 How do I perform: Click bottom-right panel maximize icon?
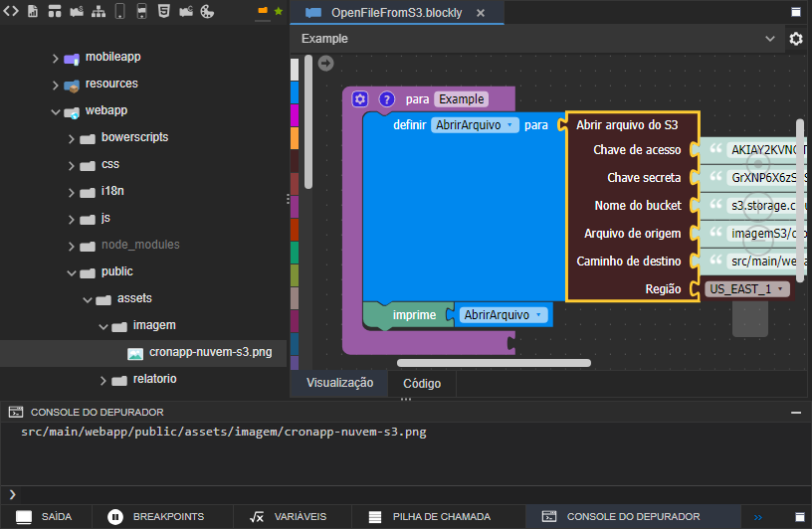click(800, 517)
